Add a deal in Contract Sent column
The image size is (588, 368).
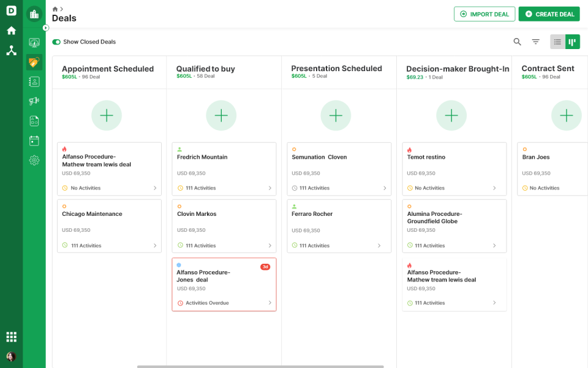pos(566,115)
